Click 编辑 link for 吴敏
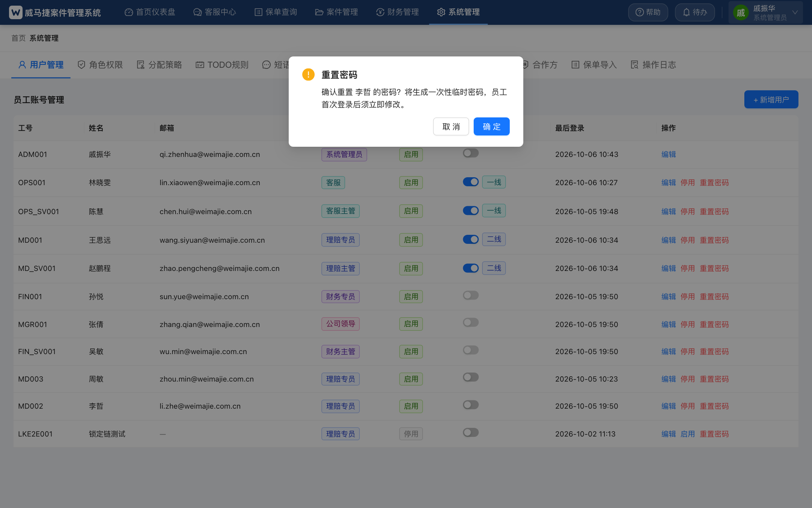The image size is (812, 508). point(668,351)
